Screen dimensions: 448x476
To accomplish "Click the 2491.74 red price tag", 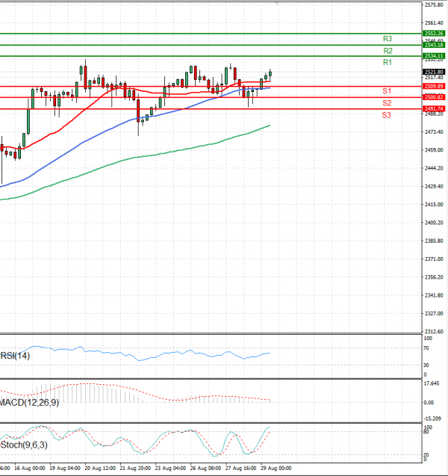I will coord(434,108).
